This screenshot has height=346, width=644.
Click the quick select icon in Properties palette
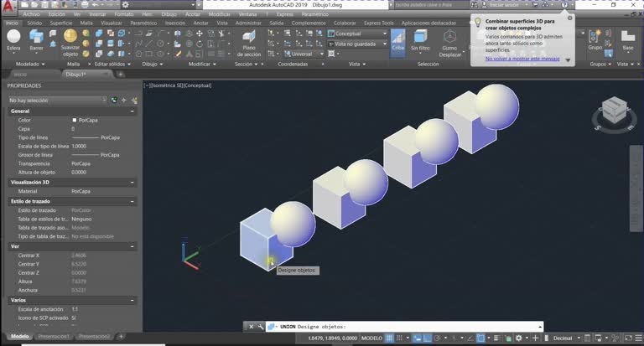pos(134,101)
